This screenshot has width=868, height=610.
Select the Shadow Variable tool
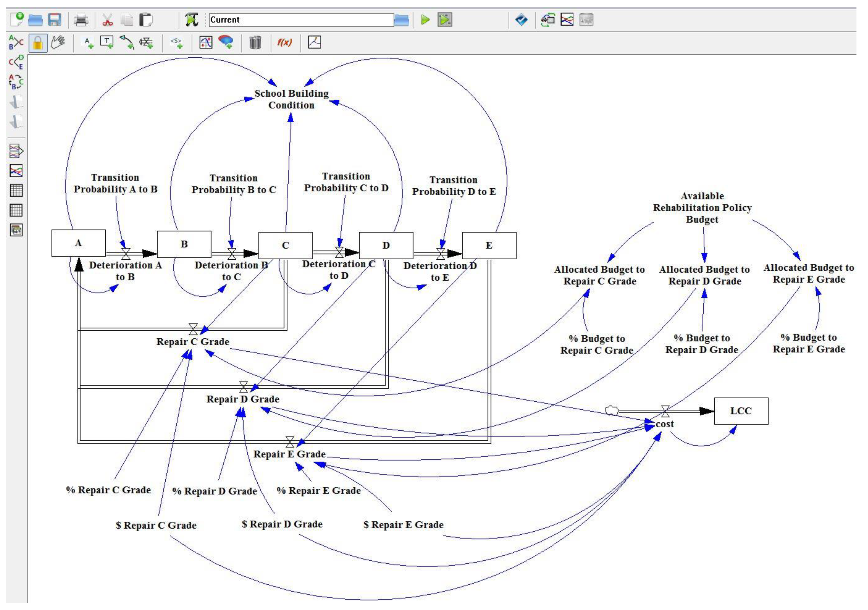tap(177, 42)
